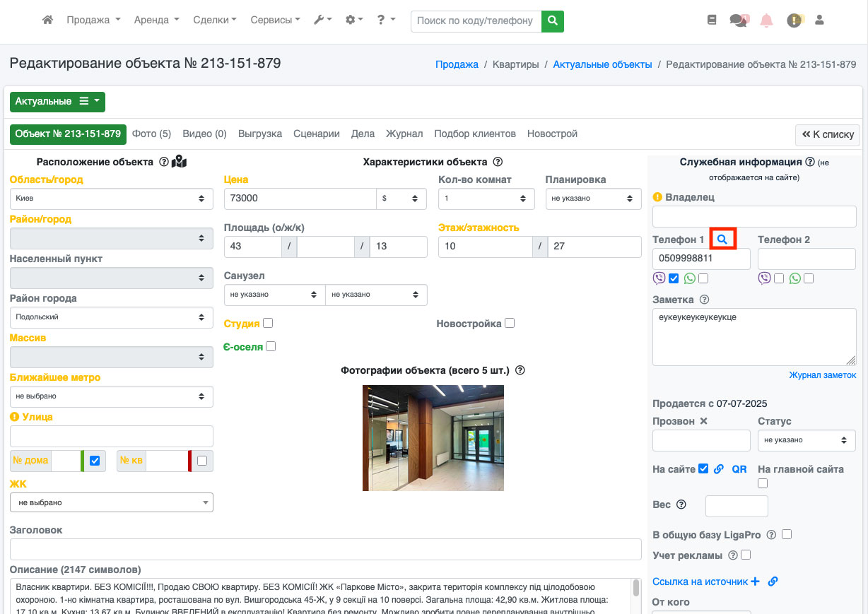Click the green search magnifier button

(553, 20)
